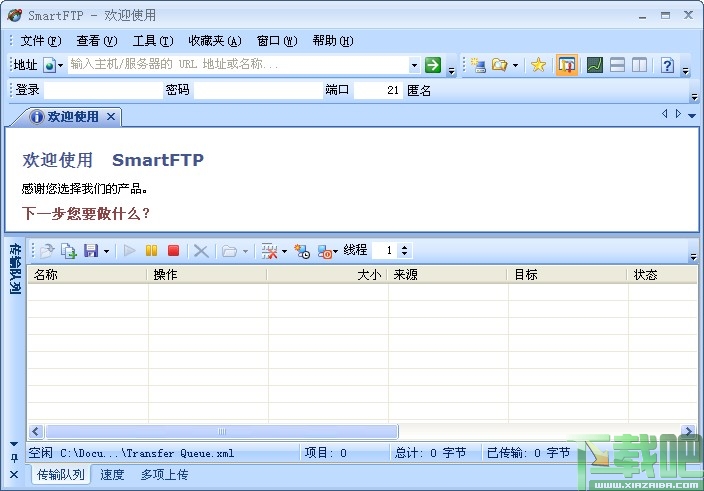Click the 密码 password input field
Screen dimensions: 704x491
(x=258, y=90)
